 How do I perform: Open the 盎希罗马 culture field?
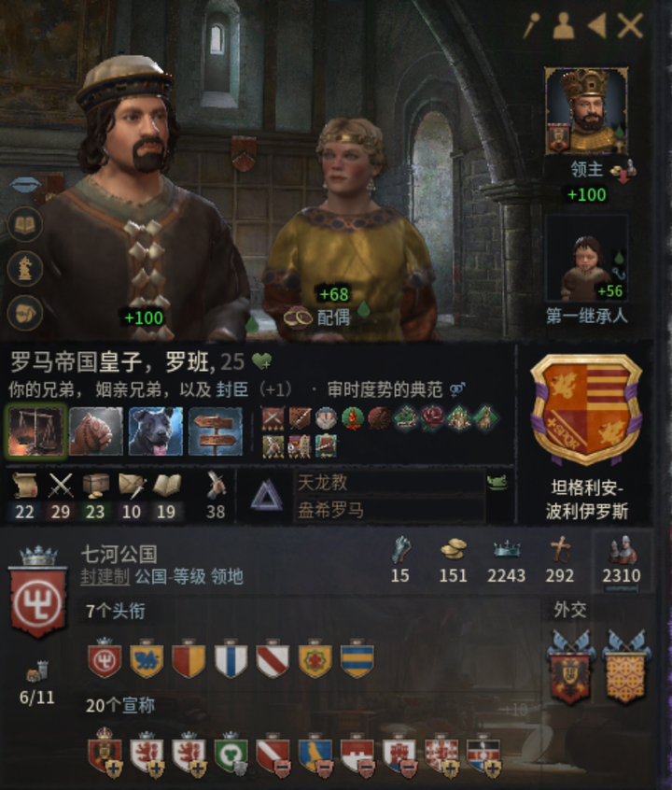pos(389,510)
